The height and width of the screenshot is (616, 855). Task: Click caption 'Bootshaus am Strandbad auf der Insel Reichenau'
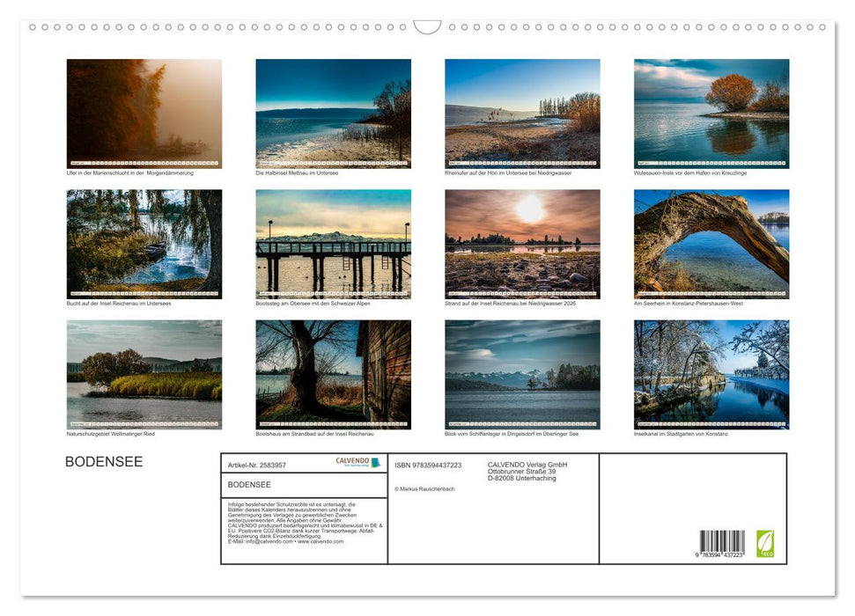tap(314, 434)
